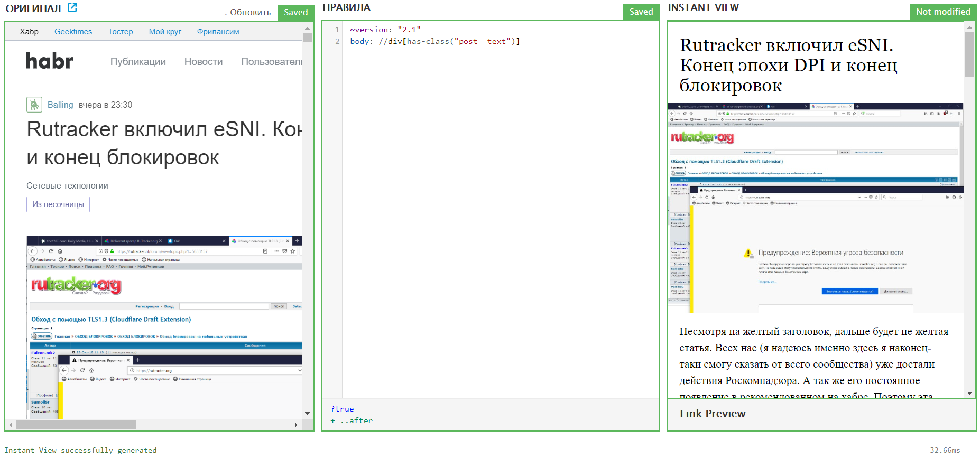Click the INSTANT VIEW panel heading
980x458 pixels.
pos(704,7)
